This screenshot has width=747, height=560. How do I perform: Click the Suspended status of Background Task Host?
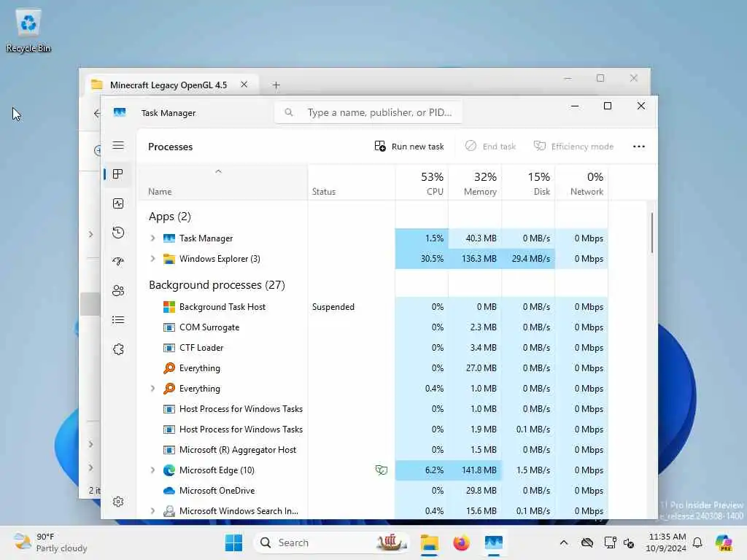click(x=333, y=307)
